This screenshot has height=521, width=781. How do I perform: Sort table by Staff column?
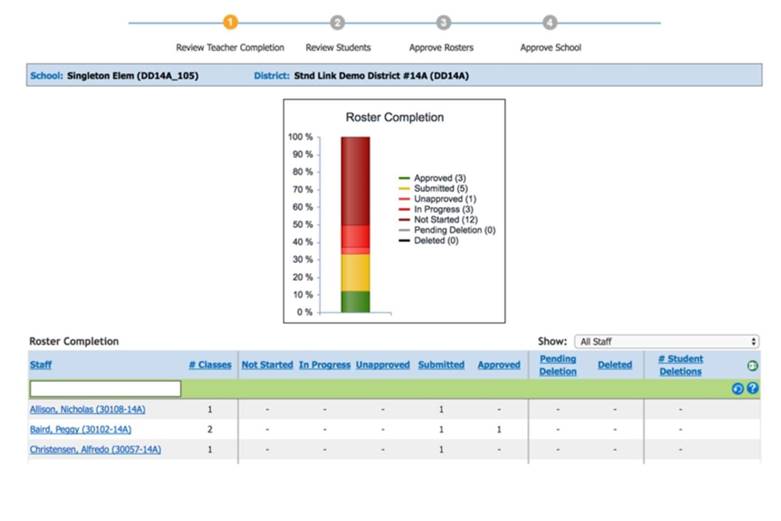tap(41, 365)
